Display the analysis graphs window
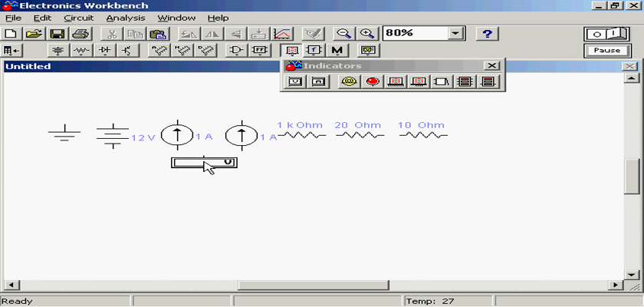The height and width of the screenshot is (307, 644). pos(282,34)
